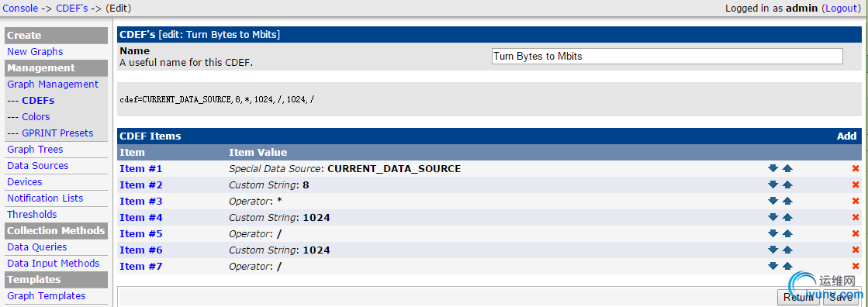Delete Item #1 with red X

pos(856,169)
